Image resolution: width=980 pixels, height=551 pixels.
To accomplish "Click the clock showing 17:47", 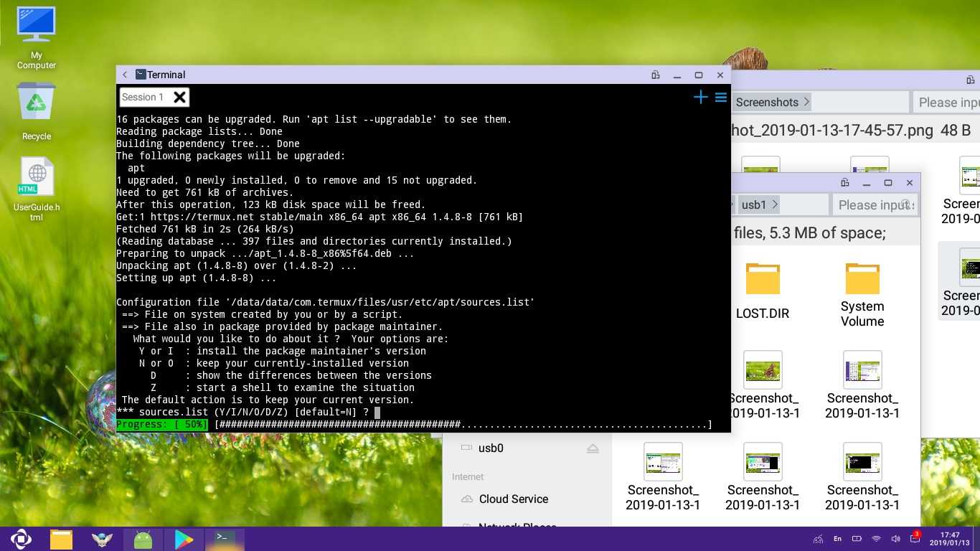I will (950, 539).
